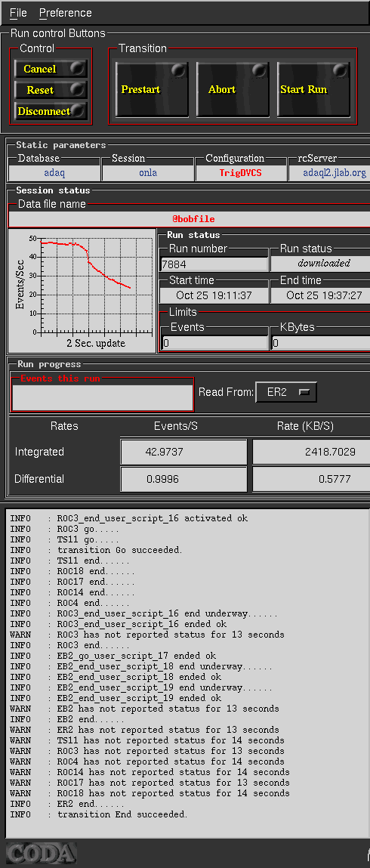Click the TrigDVCS configuration field

(x=240, y=173)
